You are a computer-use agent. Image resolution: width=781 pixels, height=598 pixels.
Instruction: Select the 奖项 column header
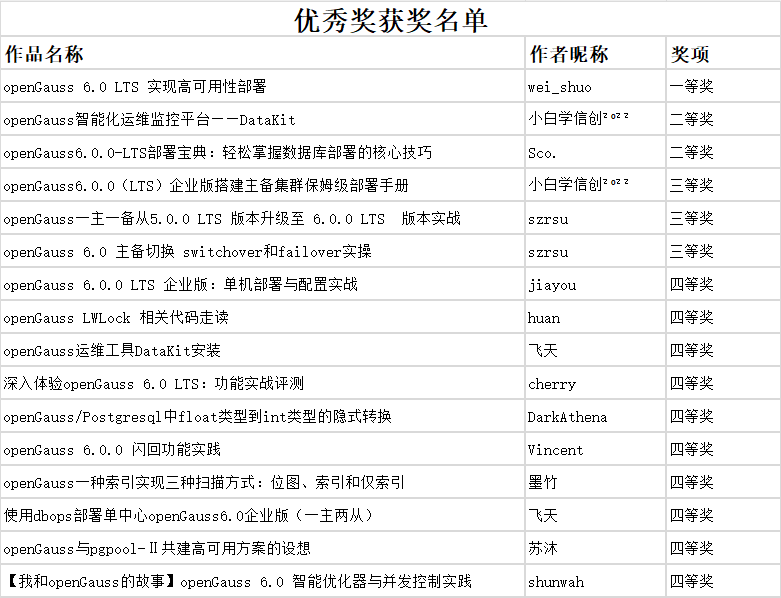click(x=690, y=54)
